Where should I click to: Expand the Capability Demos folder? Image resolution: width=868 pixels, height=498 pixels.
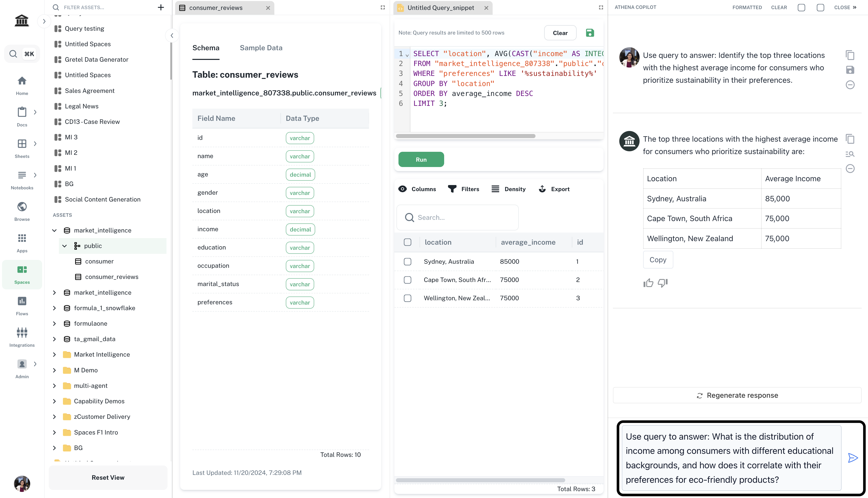(x=54, y=401)
